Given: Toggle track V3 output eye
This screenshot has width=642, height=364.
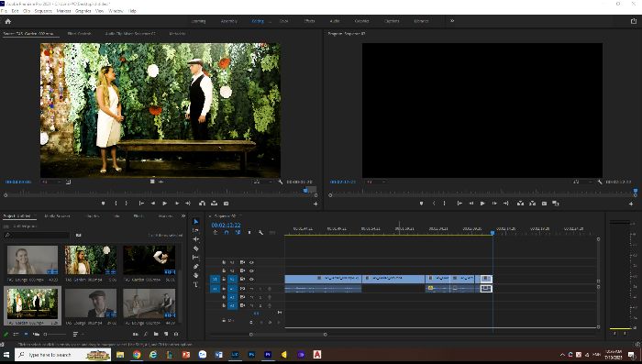Looking at the screenshot, I should click(x=252, y=262).
